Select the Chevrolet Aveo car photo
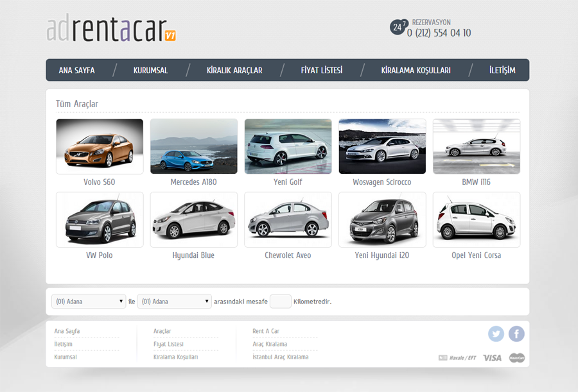This screenshot has height=392, width=578. [x=288, y=219]
